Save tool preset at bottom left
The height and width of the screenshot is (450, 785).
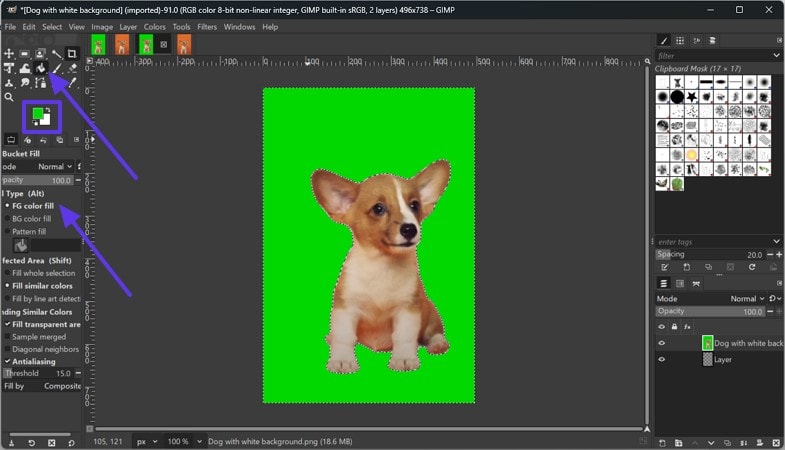tap(12, 443)
